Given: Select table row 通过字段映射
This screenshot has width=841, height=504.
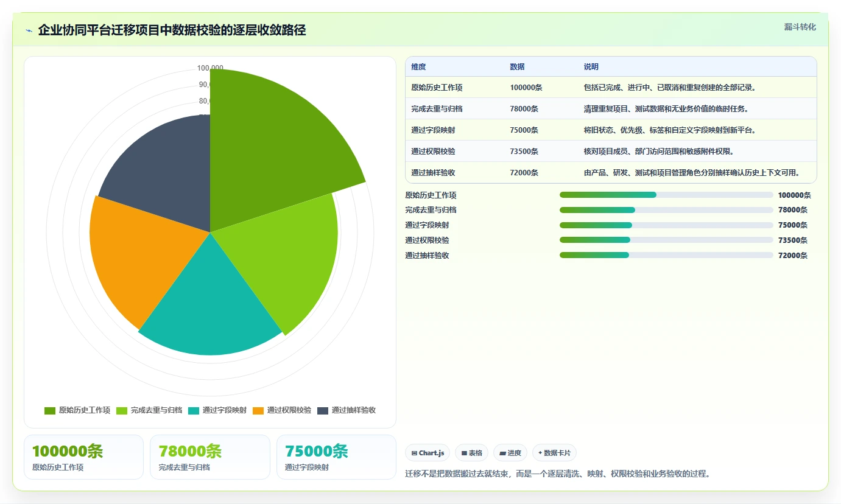Looking at the screenshot, I should [611, 130].
